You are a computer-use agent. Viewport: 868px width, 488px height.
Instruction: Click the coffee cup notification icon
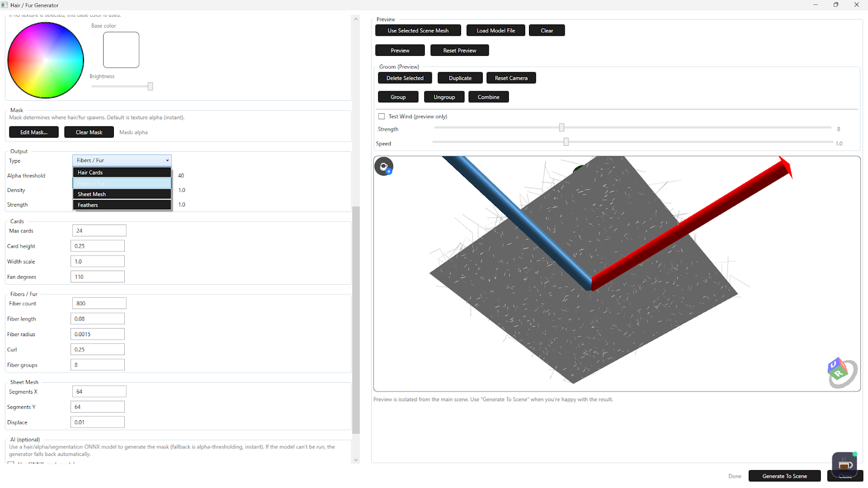(x=844, y=464)
